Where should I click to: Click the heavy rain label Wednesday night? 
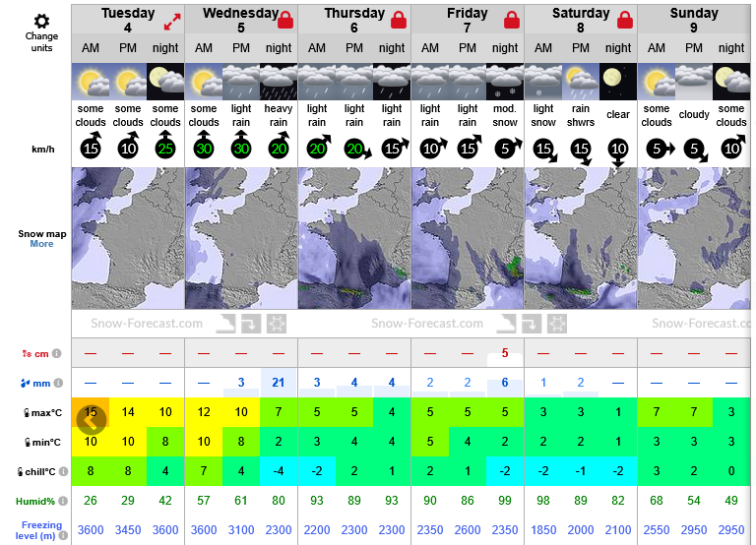point(279,115)
